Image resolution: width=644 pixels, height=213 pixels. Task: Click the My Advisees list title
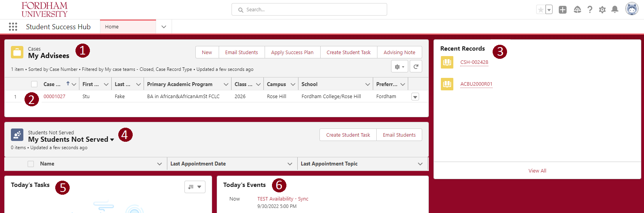(x=49, y=56)
